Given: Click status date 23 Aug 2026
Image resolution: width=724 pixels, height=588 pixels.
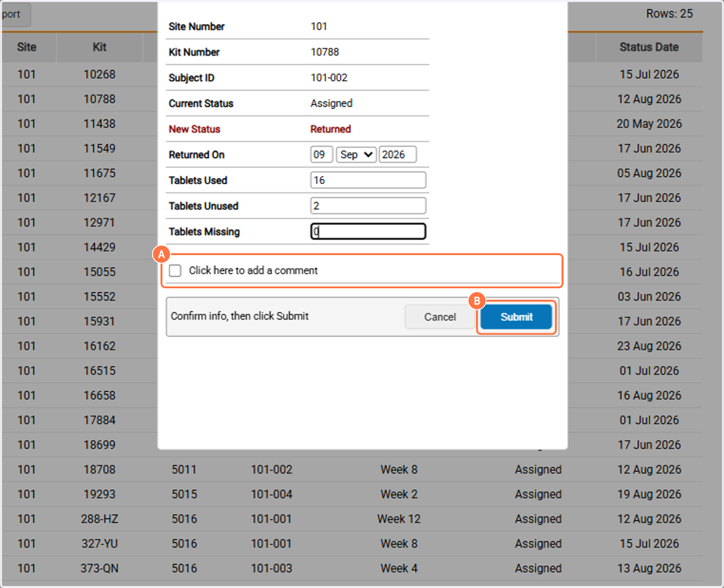Looking at the screenshot, I should pyautogui.click(x=649, y=346).
